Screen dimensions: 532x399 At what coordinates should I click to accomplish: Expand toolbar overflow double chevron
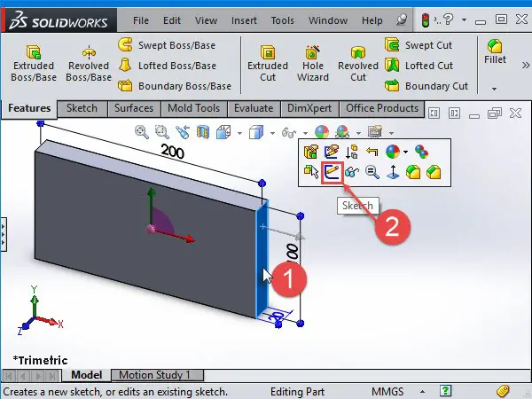(526, 65)
